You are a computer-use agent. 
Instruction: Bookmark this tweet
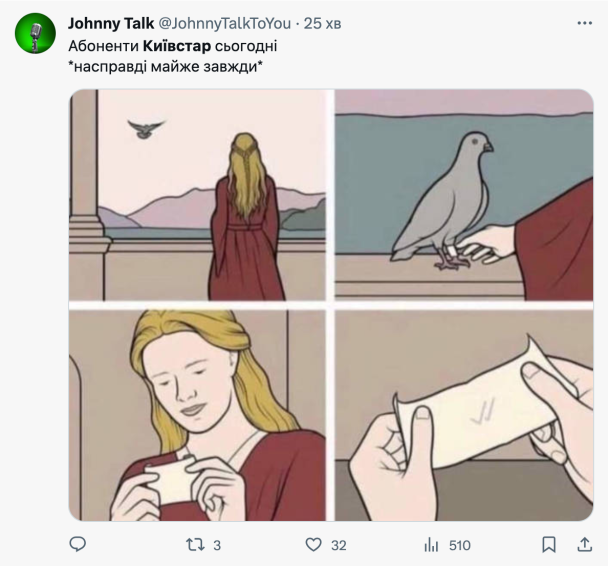[548, 545]
